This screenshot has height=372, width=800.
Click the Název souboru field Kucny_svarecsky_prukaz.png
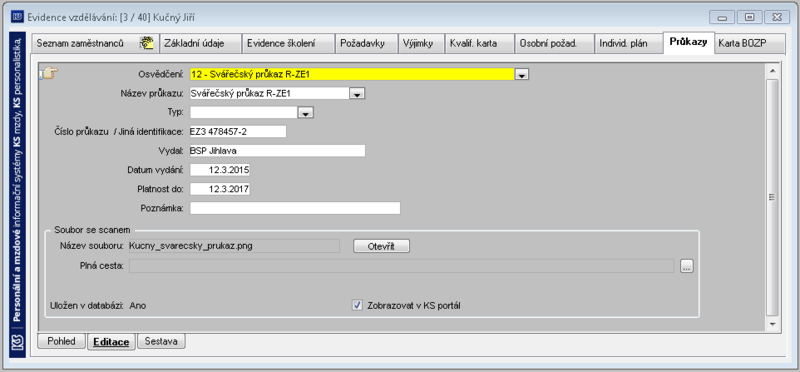click(234, 245)
